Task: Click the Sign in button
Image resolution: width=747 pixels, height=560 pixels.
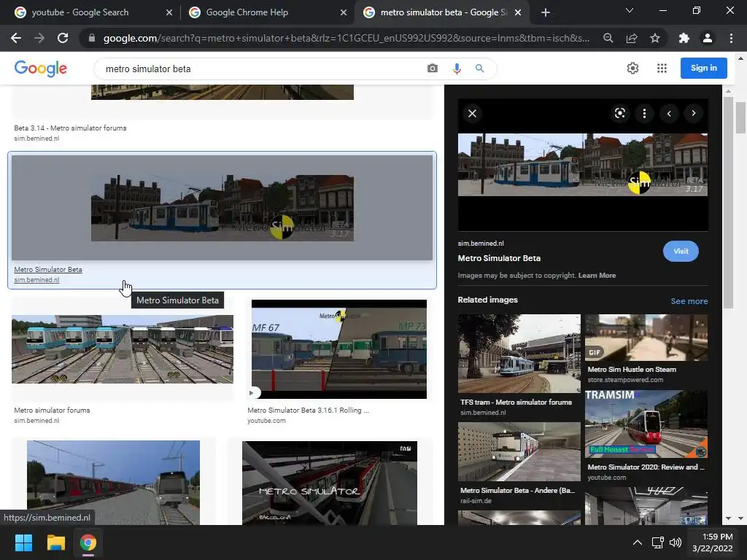Action: 704,68
